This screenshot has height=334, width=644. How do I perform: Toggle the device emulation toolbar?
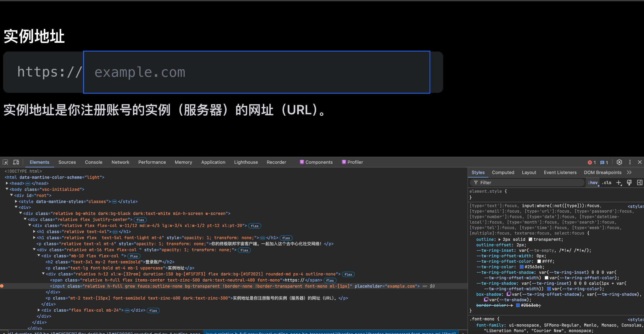16,162
